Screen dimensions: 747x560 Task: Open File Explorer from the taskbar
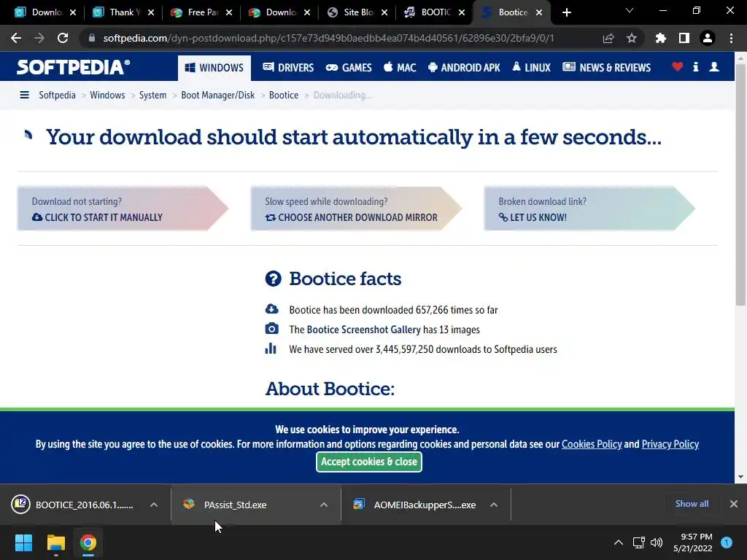point(55,542)
